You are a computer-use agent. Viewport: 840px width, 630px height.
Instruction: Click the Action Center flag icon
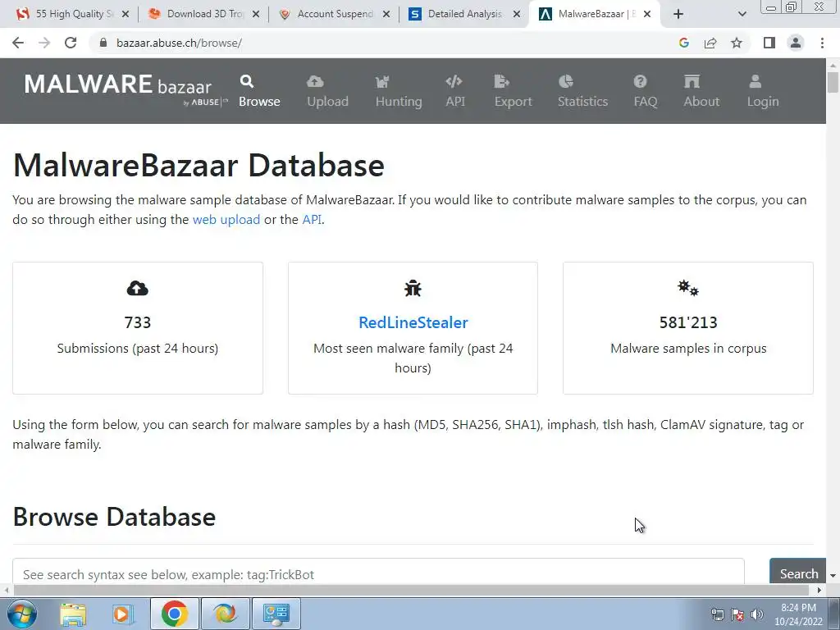tap(737, 614)
